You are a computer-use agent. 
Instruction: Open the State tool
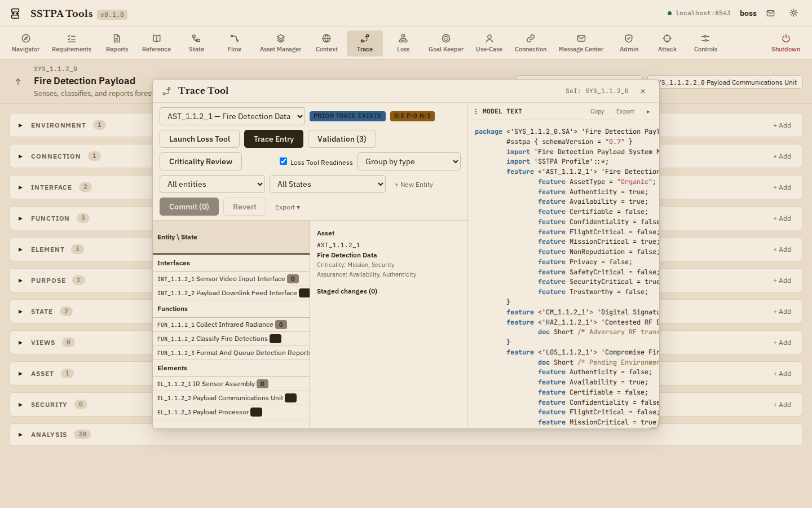(196, 43)
